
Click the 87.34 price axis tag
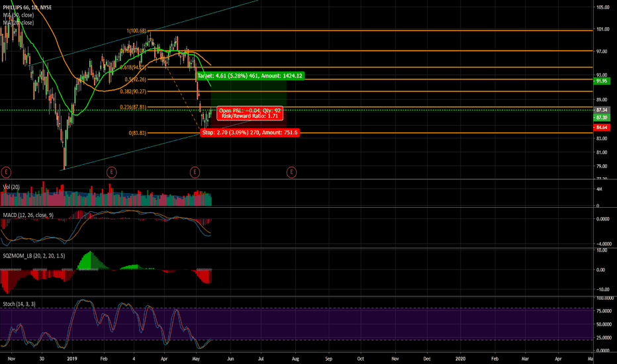(602, 110)
